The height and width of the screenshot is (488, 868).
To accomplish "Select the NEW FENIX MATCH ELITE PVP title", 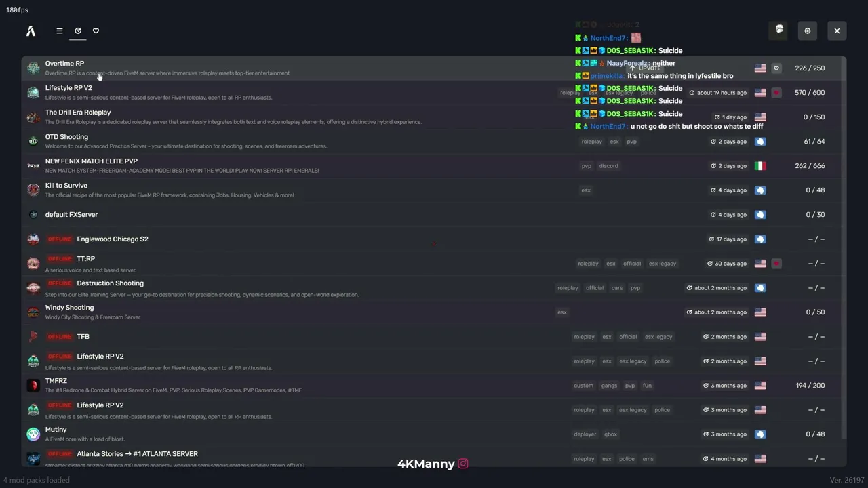I will click(x=92, y=161).
